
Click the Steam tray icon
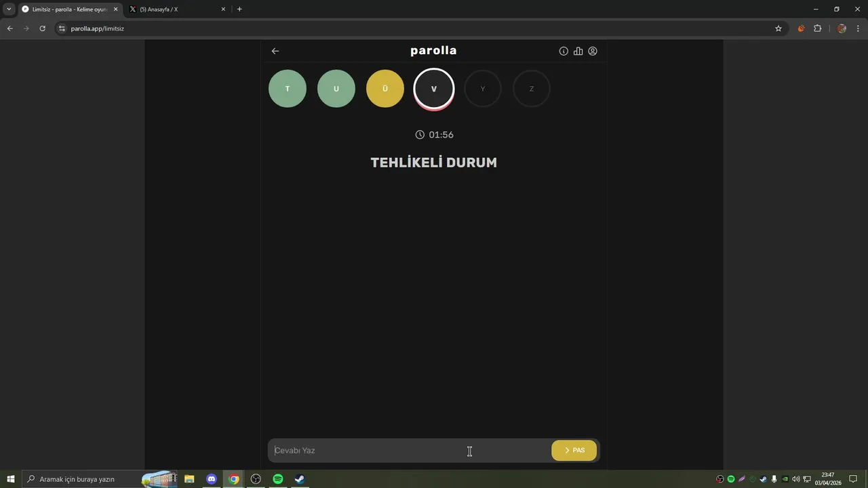764,479
